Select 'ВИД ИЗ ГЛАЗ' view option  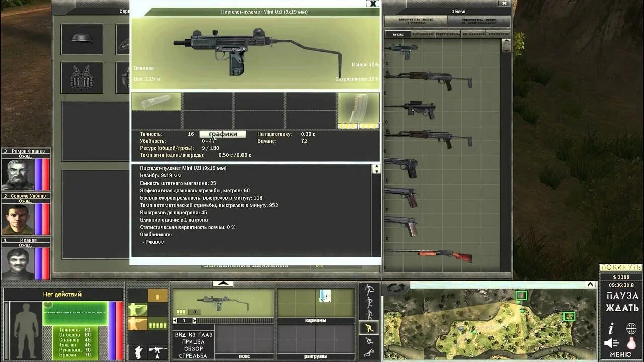[x=194, y=334]
